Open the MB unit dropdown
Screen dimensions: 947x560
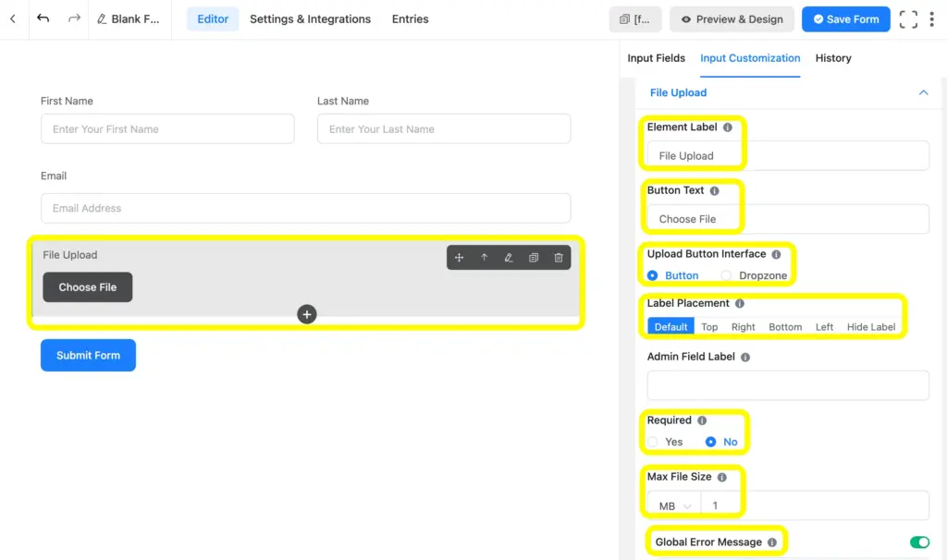point(672,505)
